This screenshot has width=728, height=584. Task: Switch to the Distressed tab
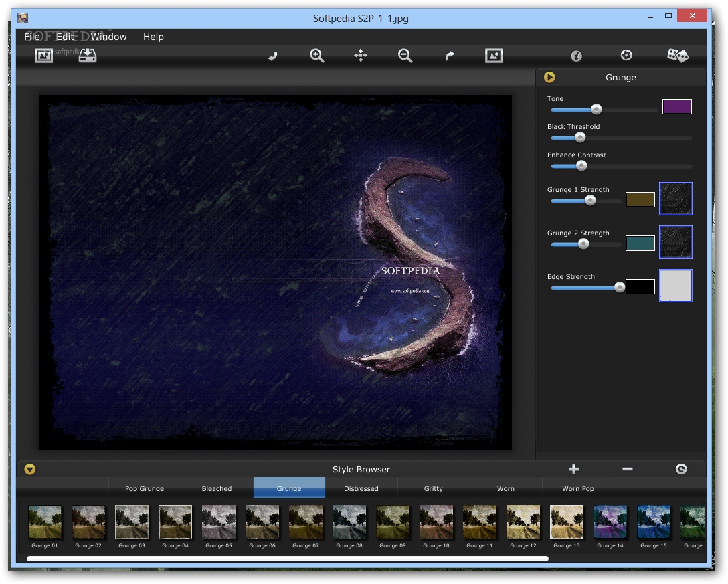point(361,488)
